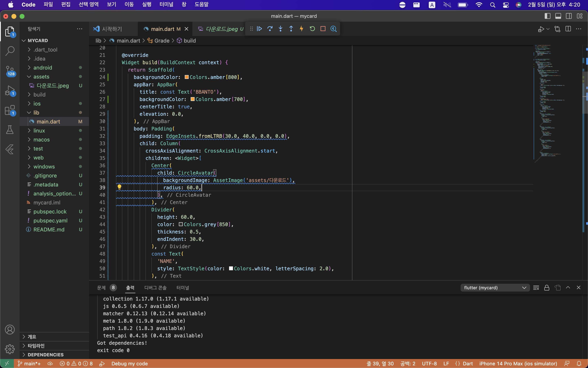Open flutter (mycard) output channel dropdown
This screenshot has width=588, height=368.
tap(495, 288)
